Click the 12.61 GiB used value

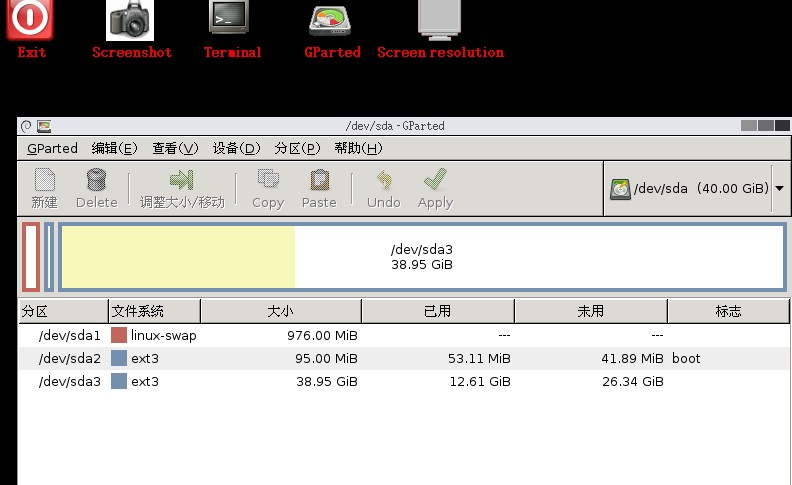[x=480, y=381]
